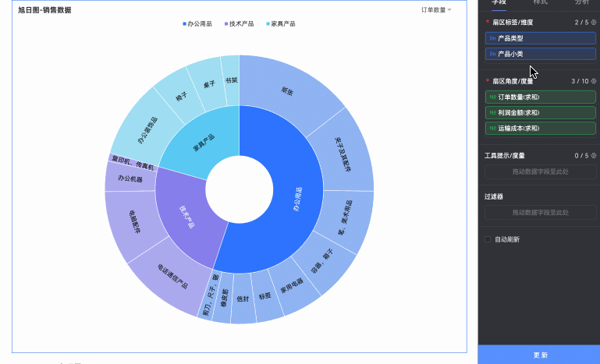The height and width of the screenshot is (364, 600).
Task: Click the chart title 旭日图-销售数据
Action: click(44, 10)
